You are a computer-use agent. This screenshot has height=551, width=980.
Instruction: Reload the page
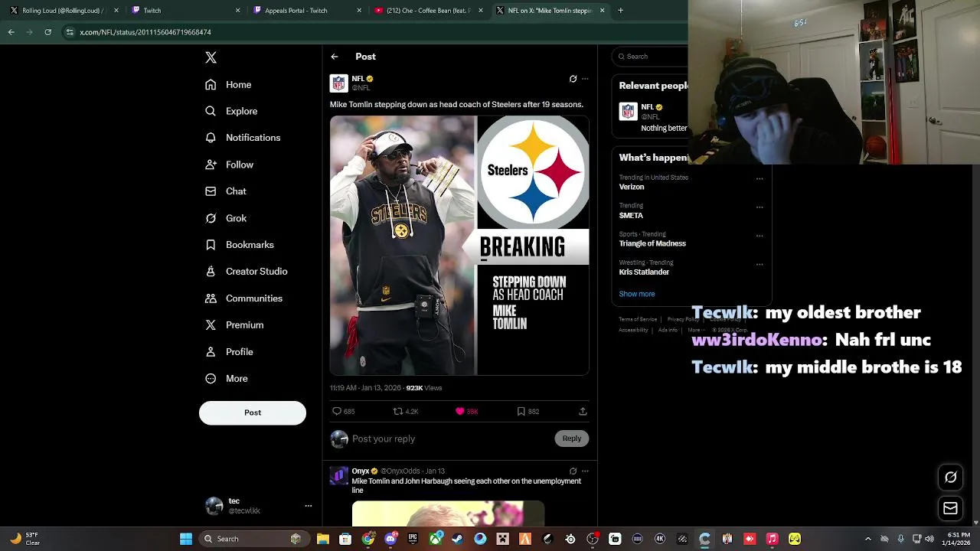(x=48, y=32)
